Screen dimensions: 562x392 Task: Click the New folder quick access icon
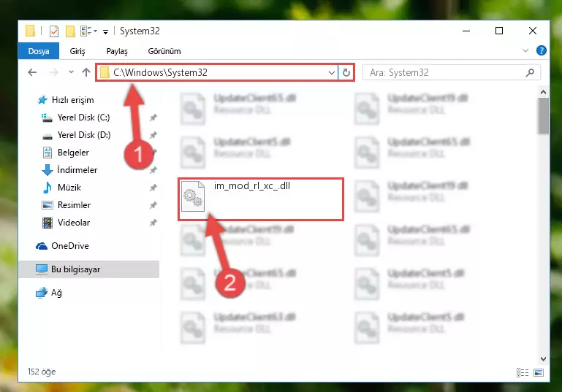pyautogui.click(x=70, y=31)
